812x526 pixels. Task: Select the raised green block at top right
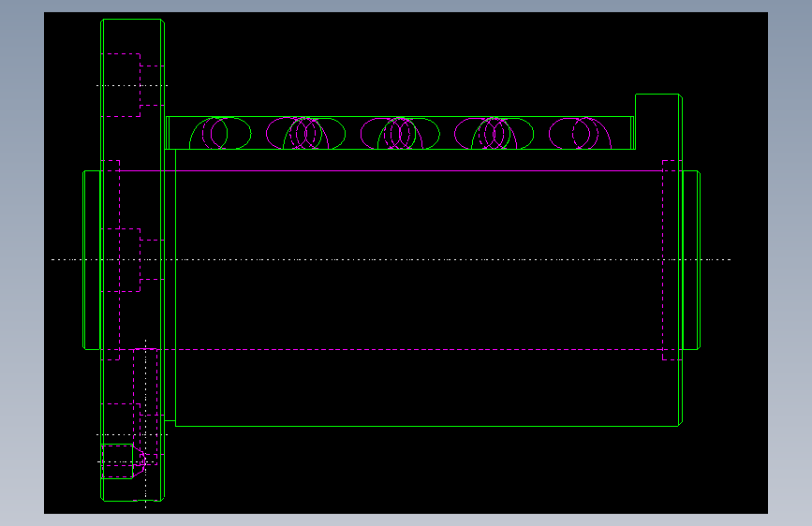[x=658, y=122]
